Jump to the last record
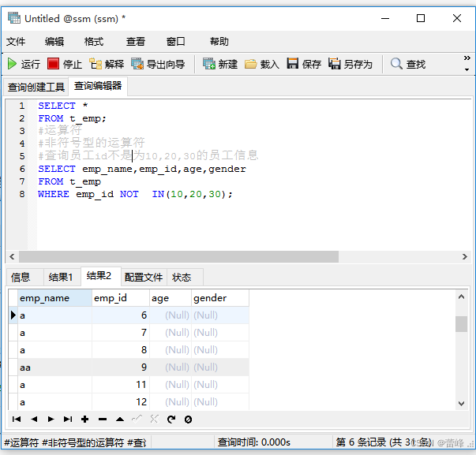This screenshot has width=476, height=455. pyautogui.click(x=68, y=420)
